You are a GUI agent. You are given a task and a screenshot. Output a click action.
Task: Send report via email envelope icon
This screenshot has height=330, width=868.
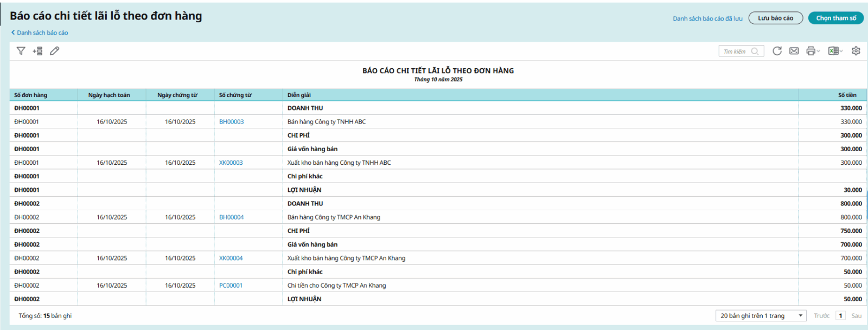(794, 51)
